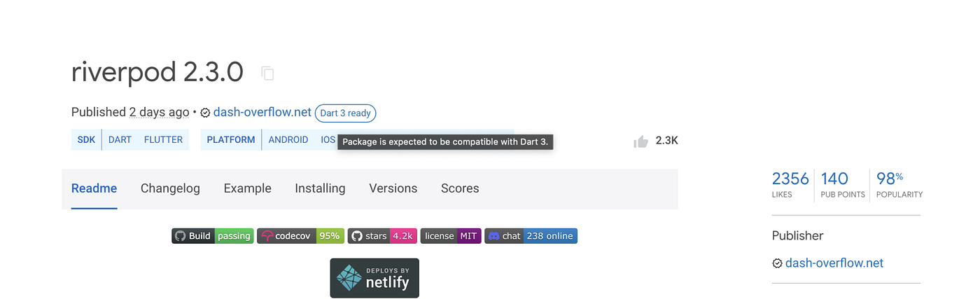This screenshot has height=299, width=980.
Task: Click the 2356 LIKES score
Action: 790,185
